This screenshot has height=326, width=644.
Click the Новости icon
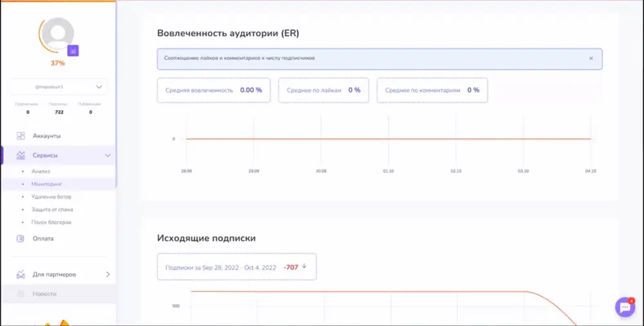click(x=21, y=294)
